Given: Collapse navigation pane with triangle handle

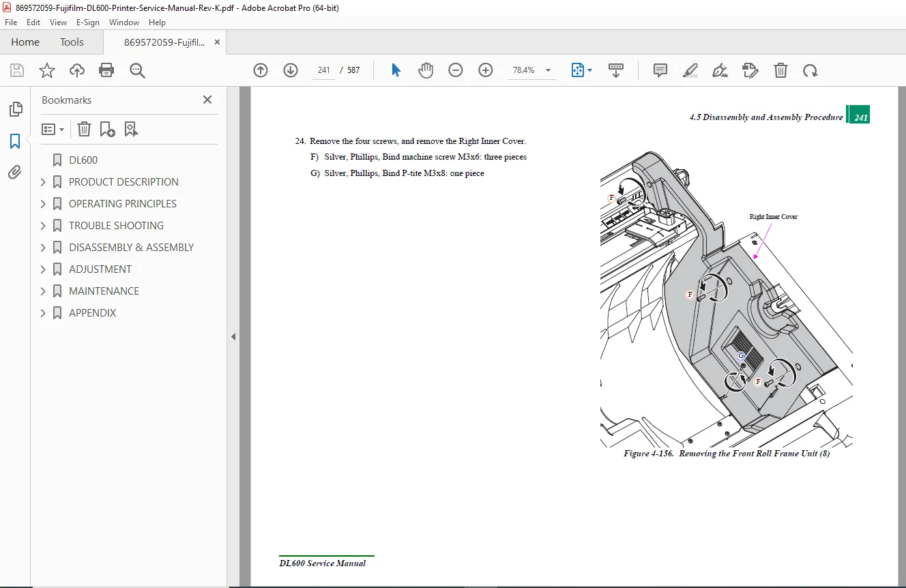Looking at the screenshot, I should 233,336.
